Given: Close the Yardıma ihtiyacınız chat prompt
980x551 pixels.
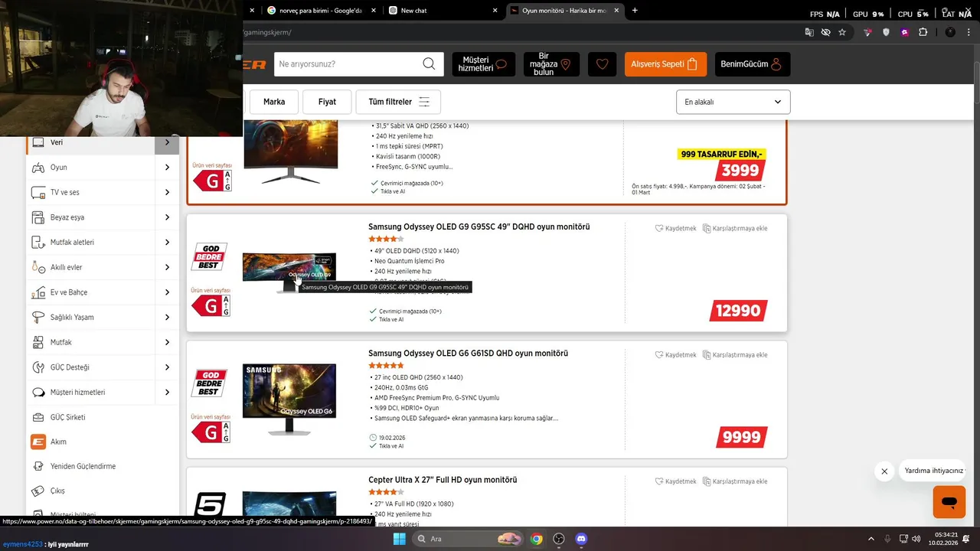Looking at the screenshot, I should 884,471.
